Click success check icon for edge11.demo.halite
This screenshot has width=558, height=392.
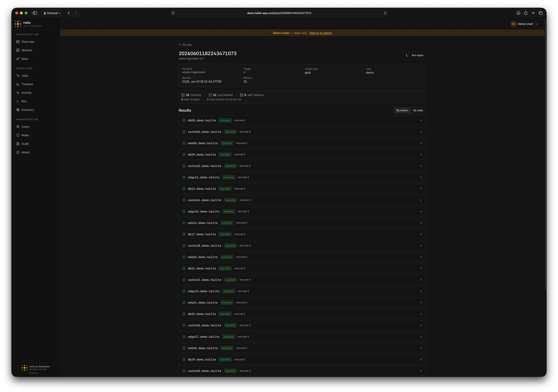(x=184, y=177)
